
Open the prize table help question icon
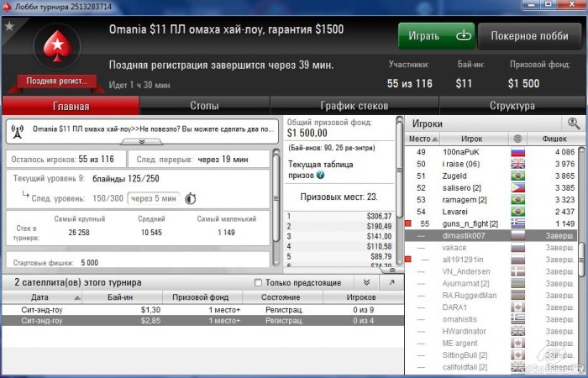pos(320,175)
